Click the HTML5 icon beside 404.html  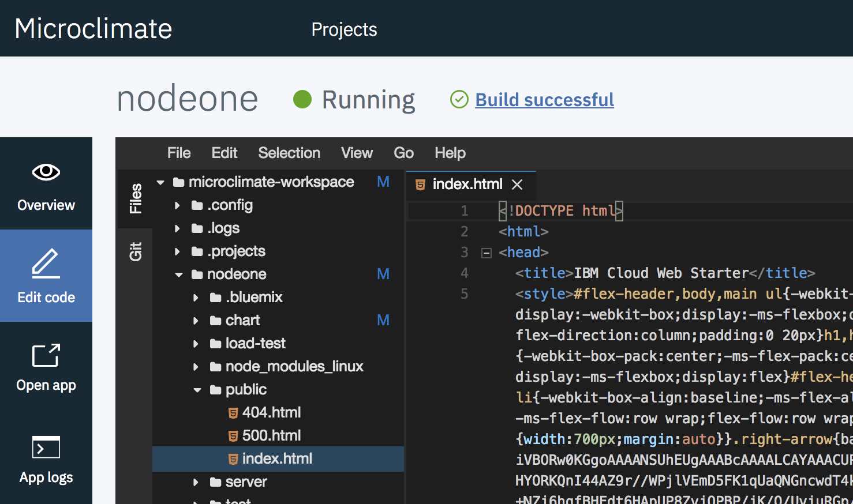pos(233,413)
